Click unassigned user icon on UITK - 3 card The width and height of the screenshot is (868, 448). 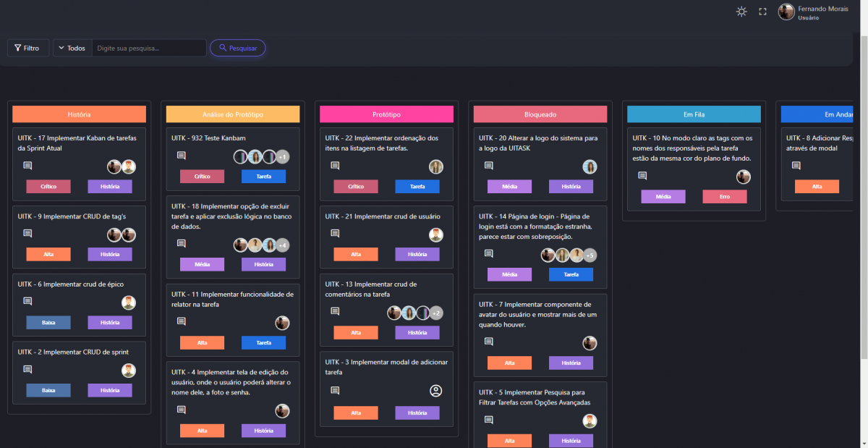click(435, 391)
